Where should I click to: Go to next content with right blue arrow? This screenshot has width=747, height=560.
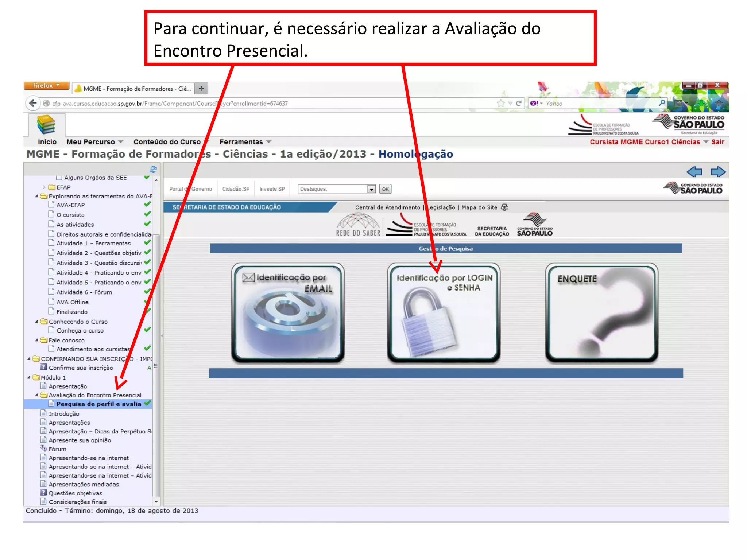tap(718, 171)
